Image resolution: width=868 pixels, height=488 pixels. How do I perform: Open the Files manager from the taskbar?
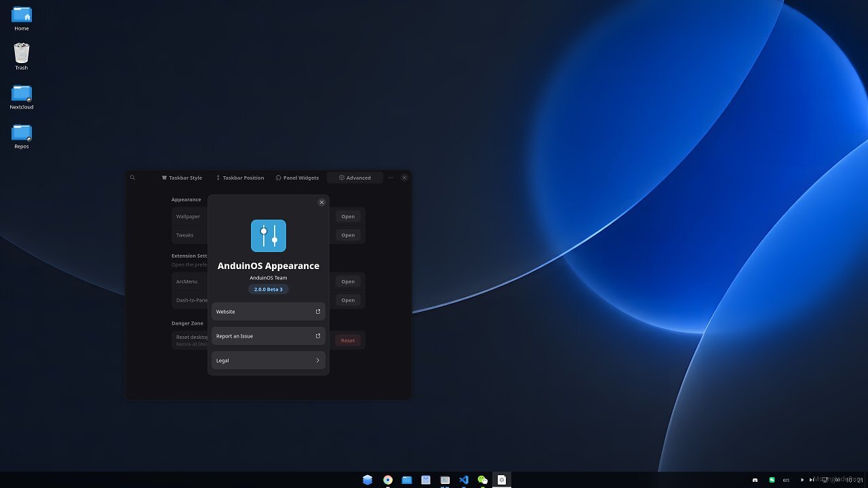pyautogui.click(x=407, y=480)
